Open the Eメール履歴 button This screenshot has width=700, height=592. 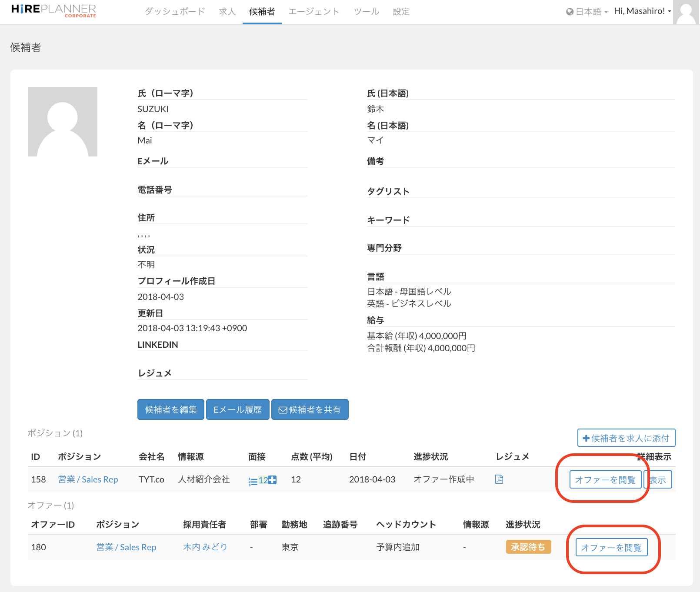237,409
